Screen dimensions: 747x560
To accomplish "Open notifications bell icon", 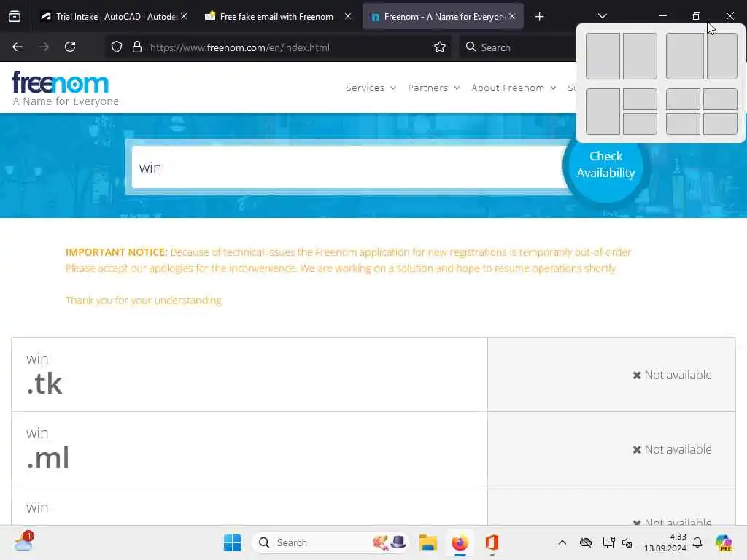I will [697, 542].
